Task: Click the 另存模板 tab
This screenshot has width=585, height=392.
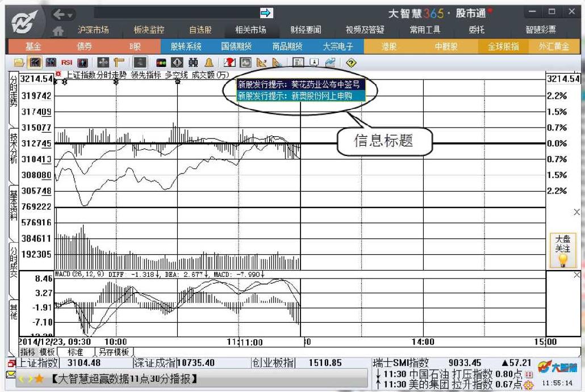Action: point(114,352)
